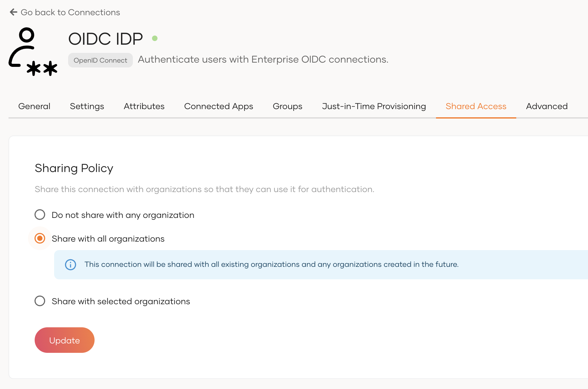Switch to the Settings tab

(x=87, y=106)
